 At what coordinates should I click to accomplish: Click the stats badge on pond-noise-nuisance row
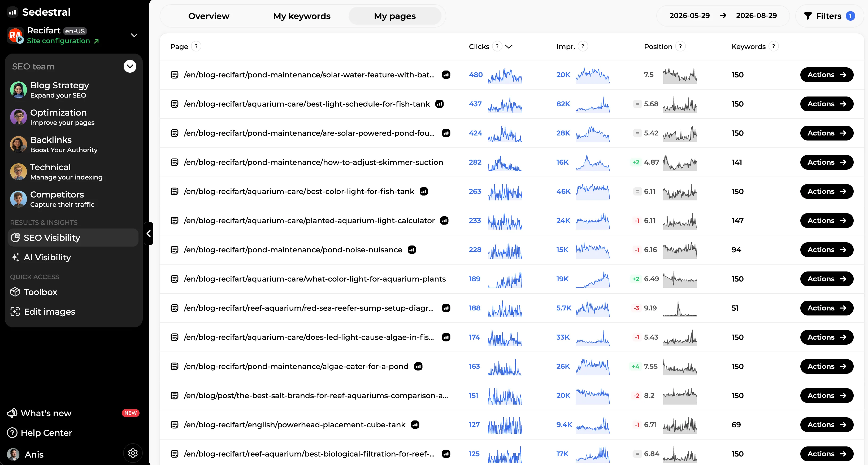pyautogui.click(x=412, y=250)
